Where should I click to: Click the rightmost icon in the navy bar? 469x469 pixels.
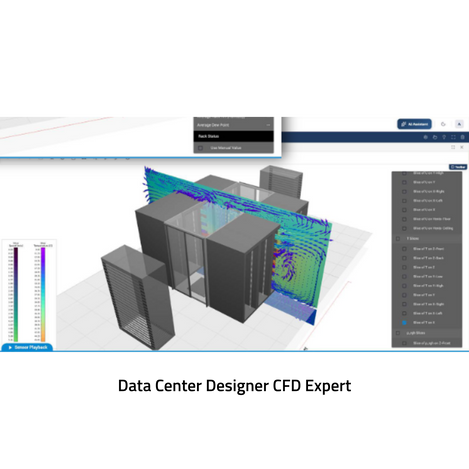pos(462,137)
